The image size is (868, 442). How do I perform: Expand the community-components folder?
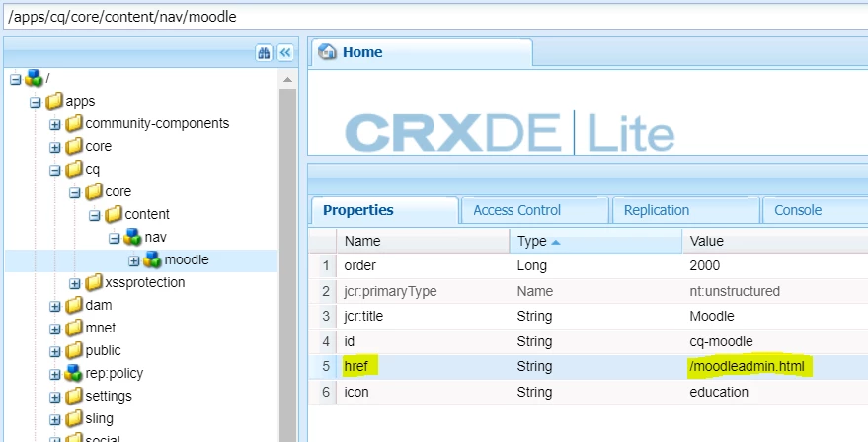[x=54, y=125]
